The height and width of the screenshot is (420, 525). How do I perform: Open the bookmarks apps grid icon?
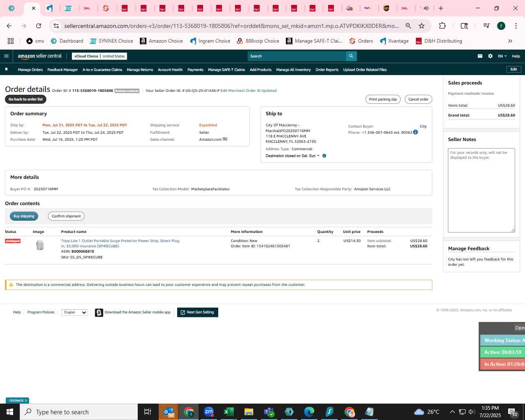(11, 41)
